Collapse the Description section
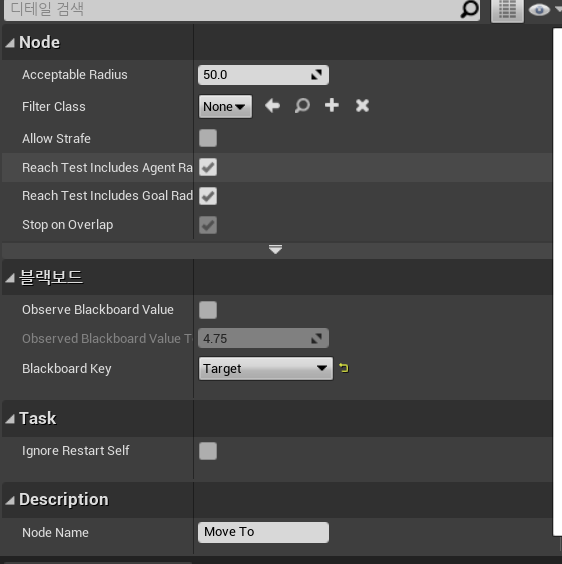Screen dimensions: 562x564 pyautogui.click(x=10, y=500)
